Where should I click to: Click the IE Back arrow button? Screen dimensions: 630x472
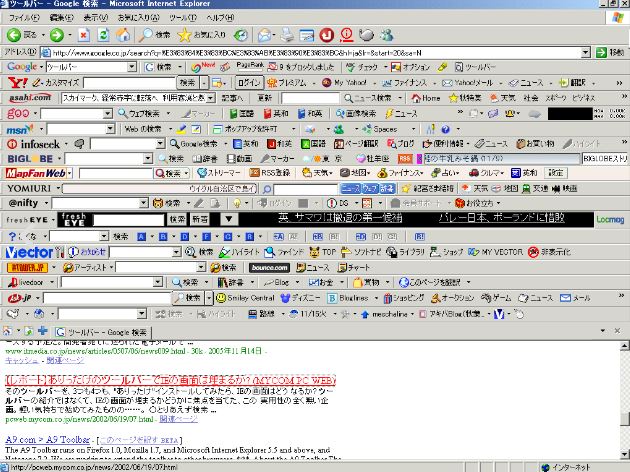(14, 35)
